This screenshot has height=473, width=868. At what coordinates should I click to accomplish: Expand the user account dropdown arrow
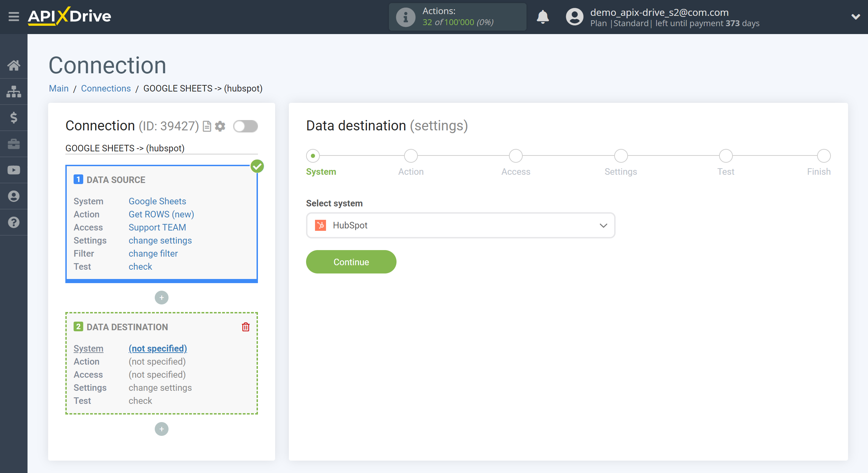[x=856, y=17]
